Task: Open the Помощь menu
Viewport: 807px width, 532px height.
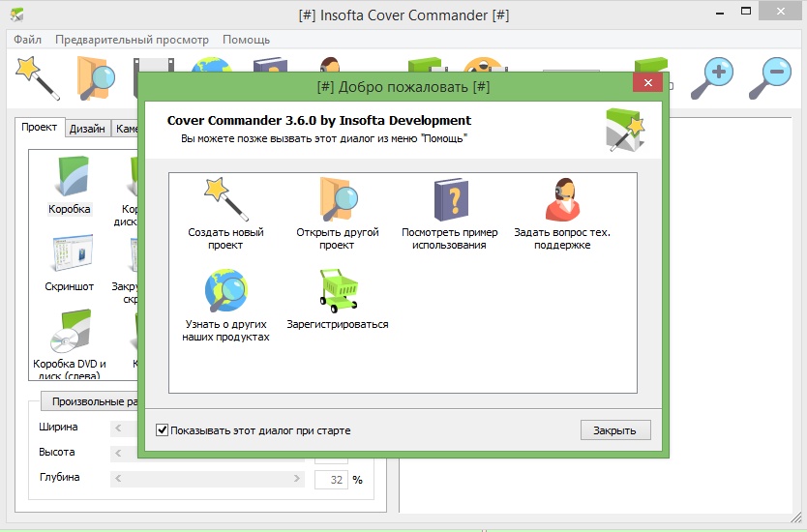Action: pyautogui.click(x=246, y=40)
